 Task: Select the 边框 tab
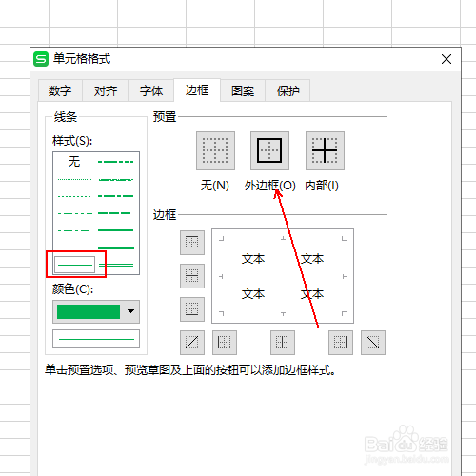click(197, 90)
